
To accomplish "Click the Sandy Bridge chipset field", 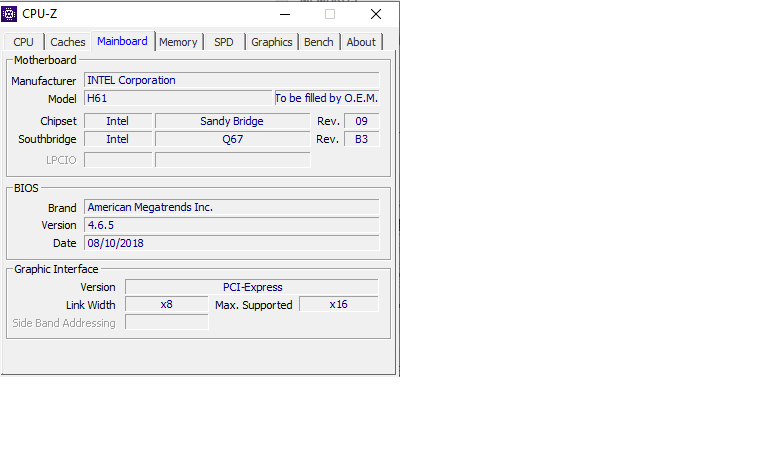I will pos(232,121).
